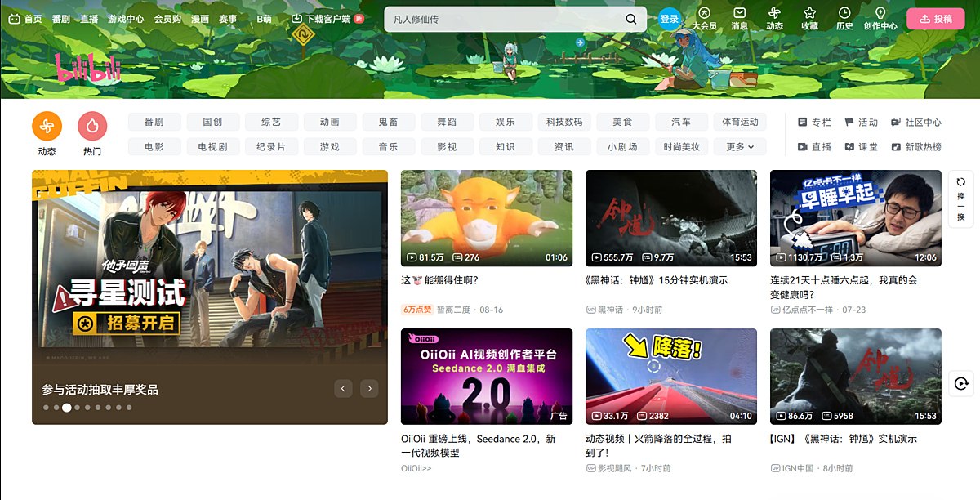Click the round replay icon at right edge

pos(961,383)
